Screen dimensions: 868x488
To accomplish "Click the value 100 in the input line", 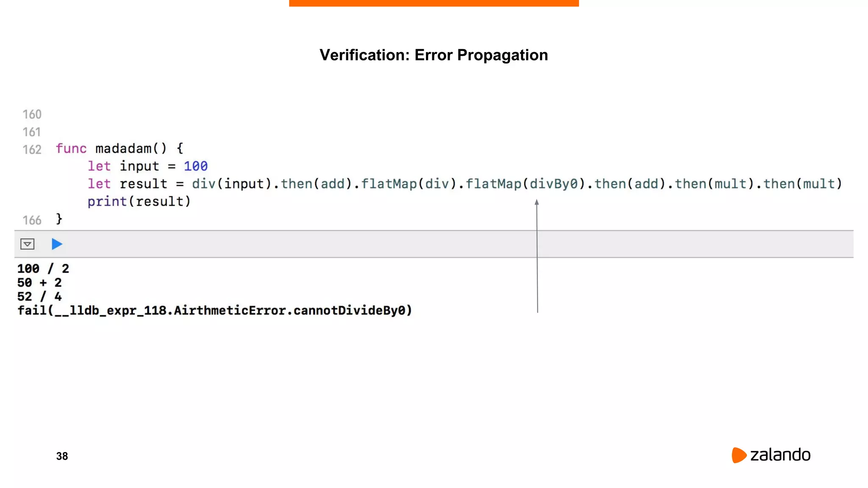I will [x=195, y=166].
